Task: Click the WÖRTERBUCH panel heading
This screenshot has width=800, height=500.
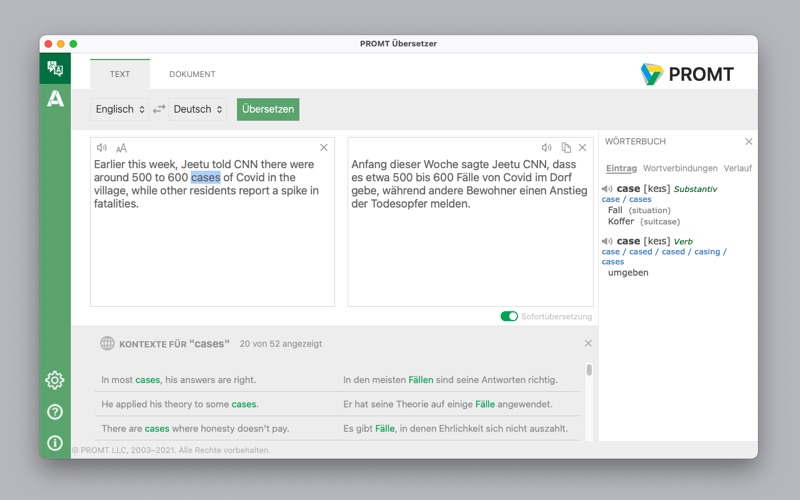Action: pos(635,141)
